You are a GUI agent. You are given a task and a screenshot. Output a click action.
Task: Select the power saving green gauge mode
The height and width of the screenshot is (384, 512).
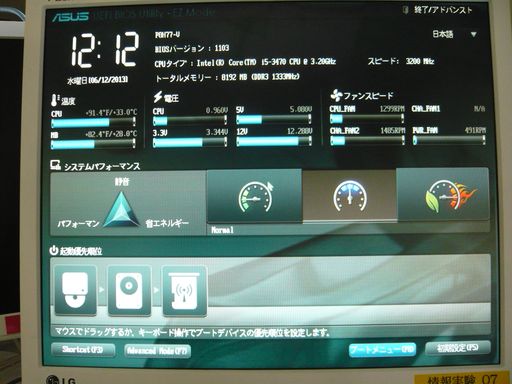(254, 195)
